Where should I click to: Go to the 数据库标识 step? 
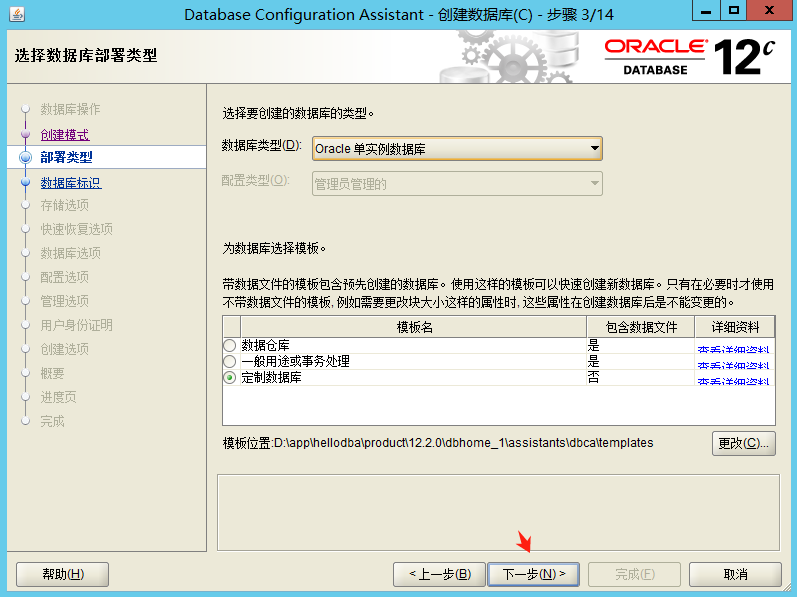[71, 182]
